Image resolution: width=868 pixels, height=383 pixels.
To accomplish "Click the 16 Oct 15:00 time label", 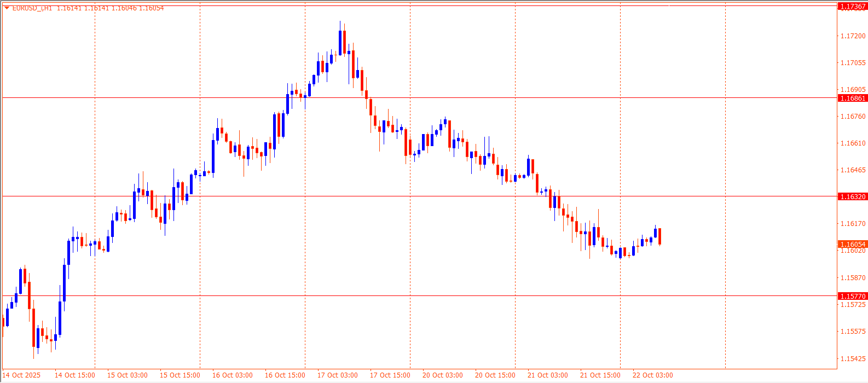I will pyautogui.click(x=285, y=375).
